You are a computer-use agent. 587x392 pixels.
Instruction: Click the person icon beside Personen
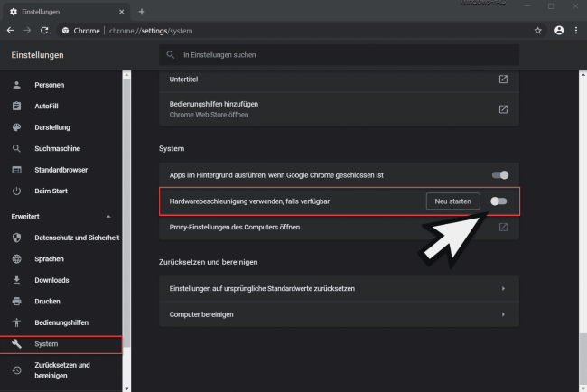coord(16,85)
